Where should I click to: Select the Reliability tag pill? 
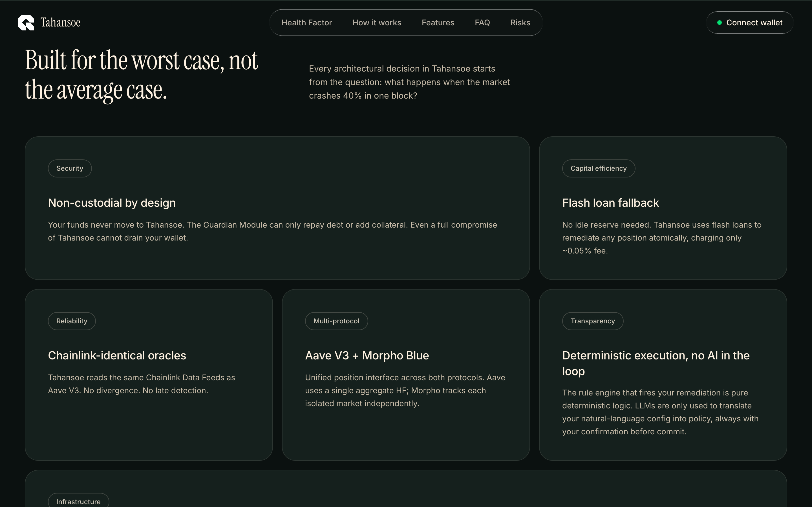(x=72, y=321)
